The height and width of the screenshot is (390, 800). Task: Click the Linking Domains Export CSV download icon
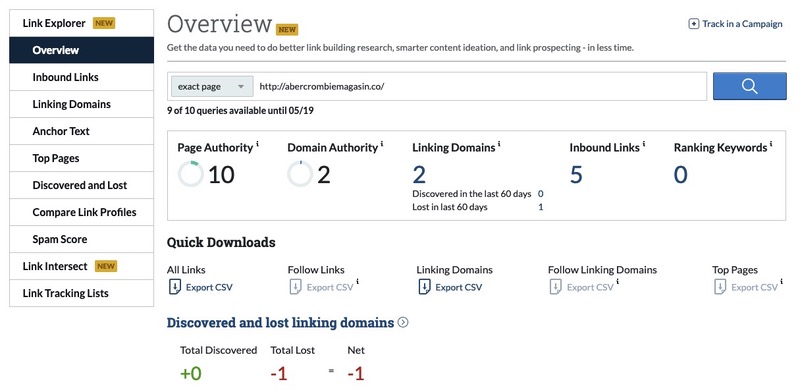pos(424,287)
